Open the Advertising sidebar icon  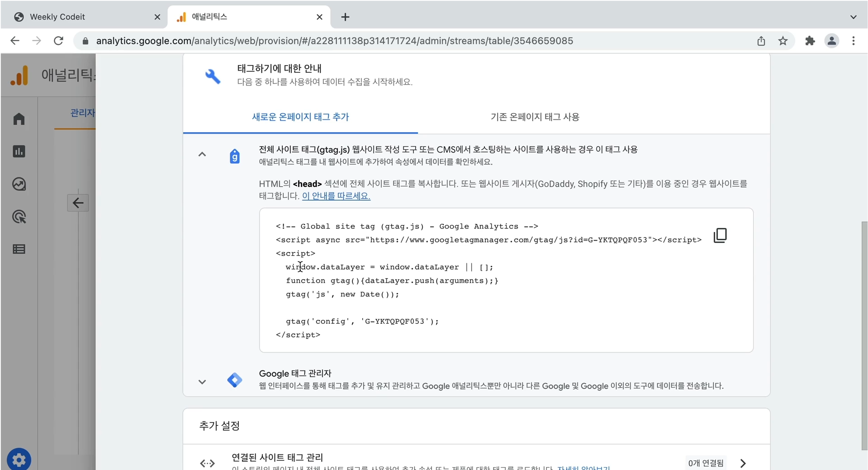coord(19,217)
